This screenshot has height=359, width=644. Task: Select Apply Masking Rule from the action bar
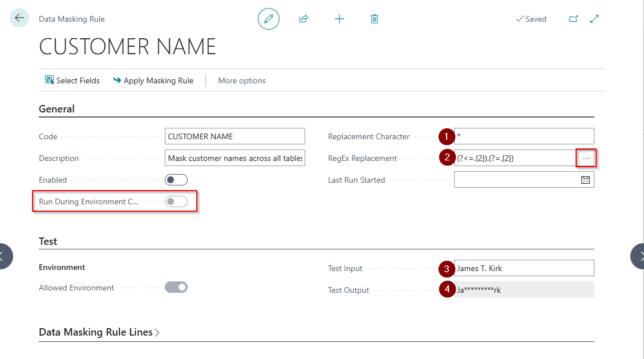pos(153,80)
